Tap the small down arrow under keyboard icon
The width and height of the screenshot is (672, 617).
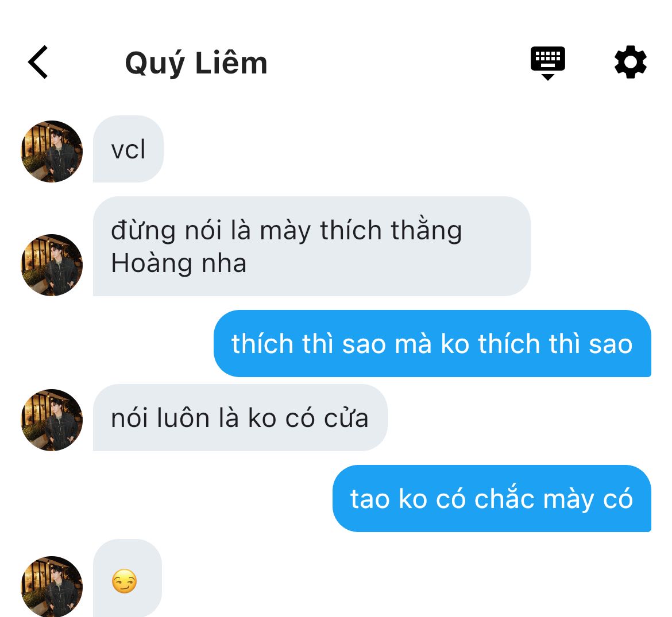(x=548, y=77)
